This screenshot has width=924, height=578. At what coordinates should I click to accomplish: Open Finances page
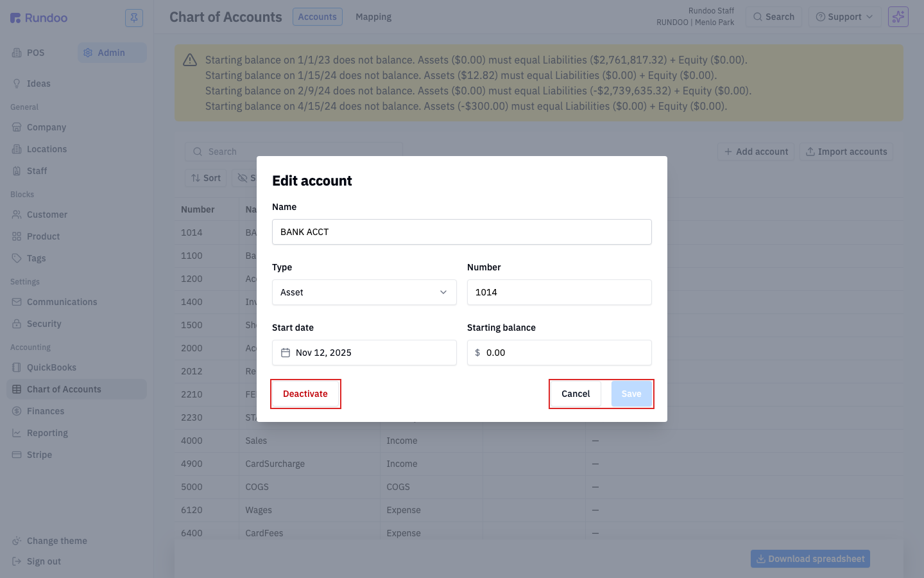[x=76, y=411]
